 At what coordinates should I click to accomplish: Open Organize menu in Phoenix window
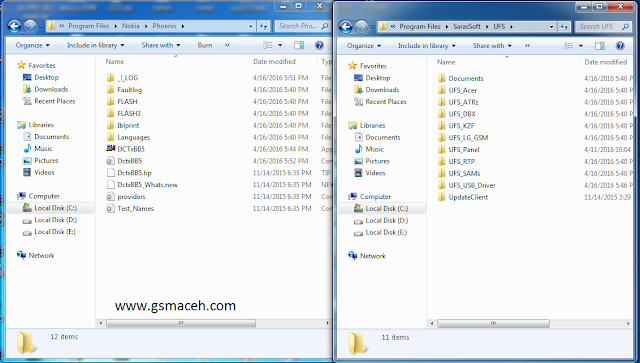[33, 45]
